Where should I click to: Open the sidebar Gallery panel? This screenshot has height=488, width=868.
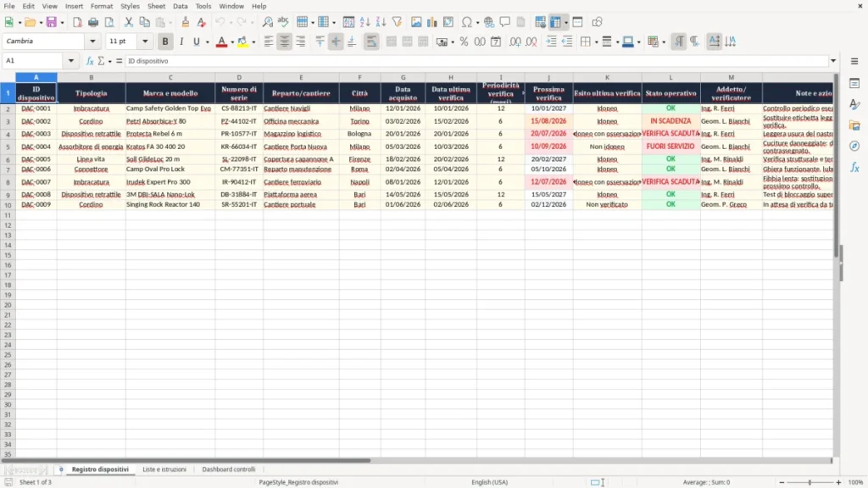(854, 125)
